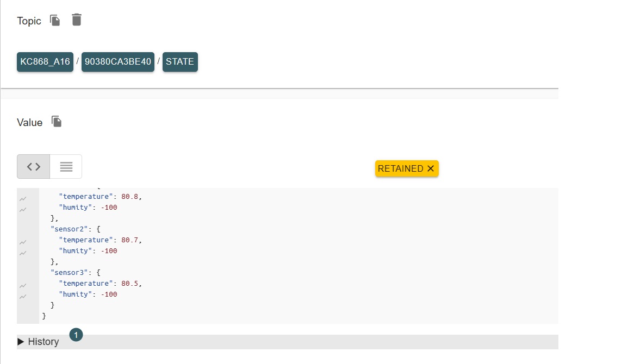Switch to formatted JSON code view
634x364 pixels.
34,167
